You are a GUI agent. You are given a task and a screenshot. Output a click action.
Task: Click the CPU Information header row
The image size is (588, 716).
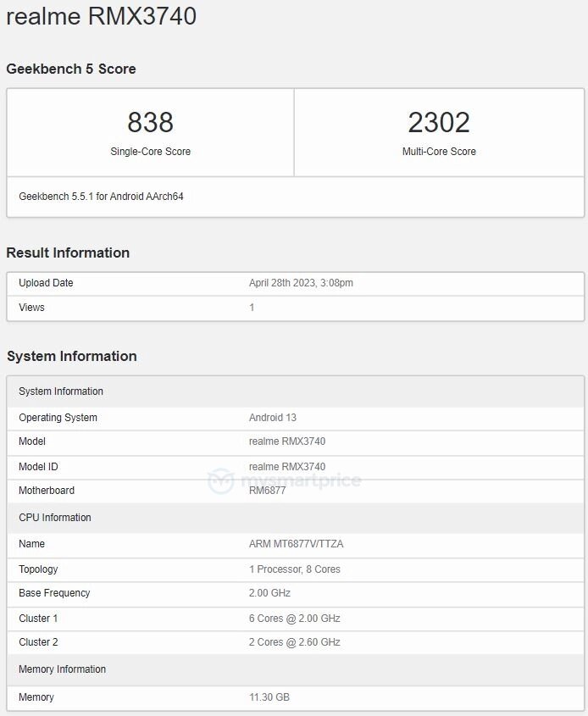tap(296, 518)
